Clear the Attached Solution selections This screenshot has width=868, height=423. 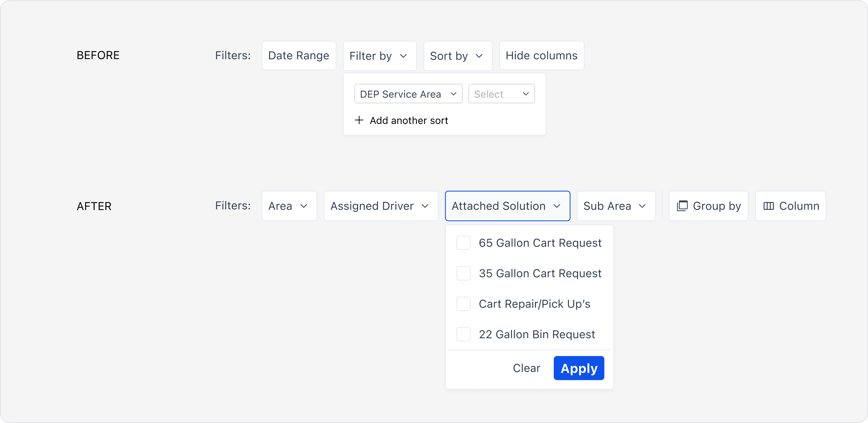[x=526, y=368]
